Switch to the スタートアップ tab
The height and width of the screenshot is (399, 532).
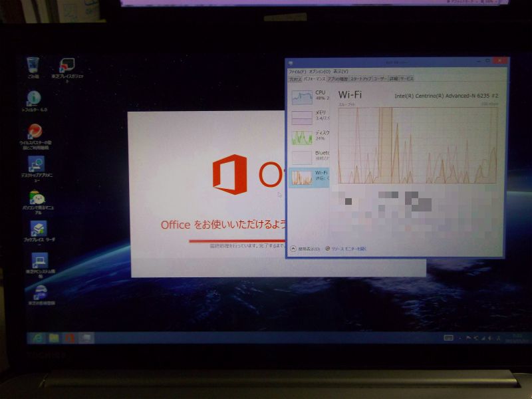click(360, 78)
